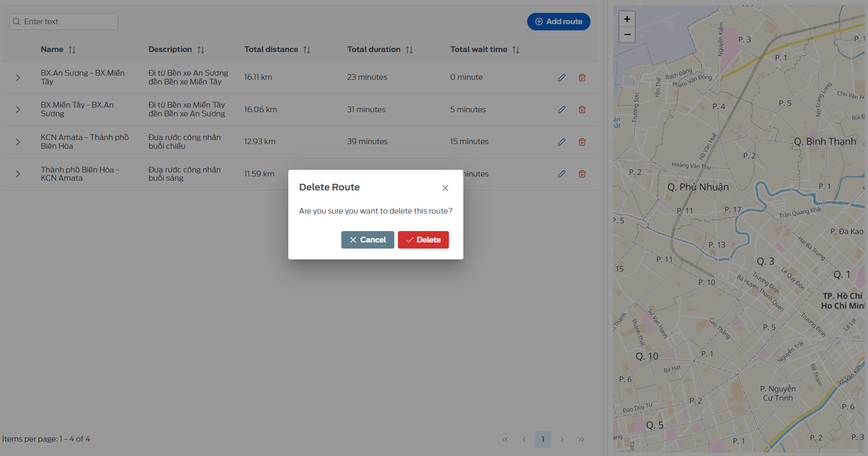Click the Q. 3 district label on the map
The image size is (868, 456).
(766, 261)
